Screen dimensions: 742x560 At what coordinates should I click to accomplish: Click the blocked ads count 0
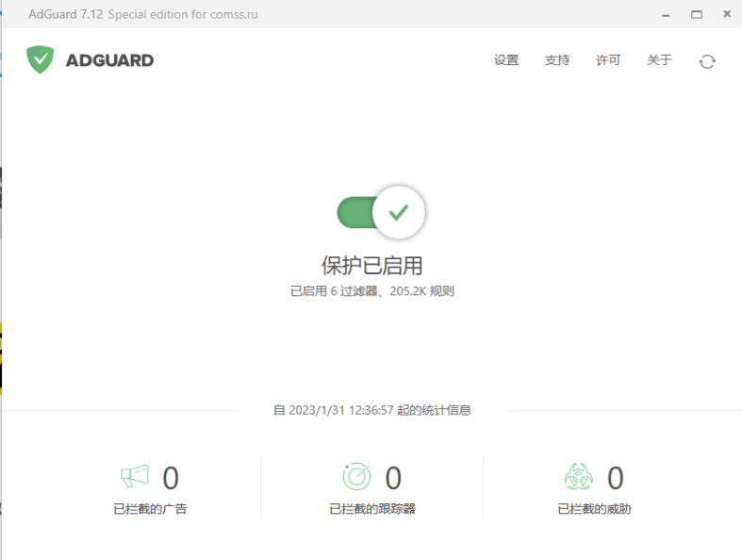tap(171, 478)
